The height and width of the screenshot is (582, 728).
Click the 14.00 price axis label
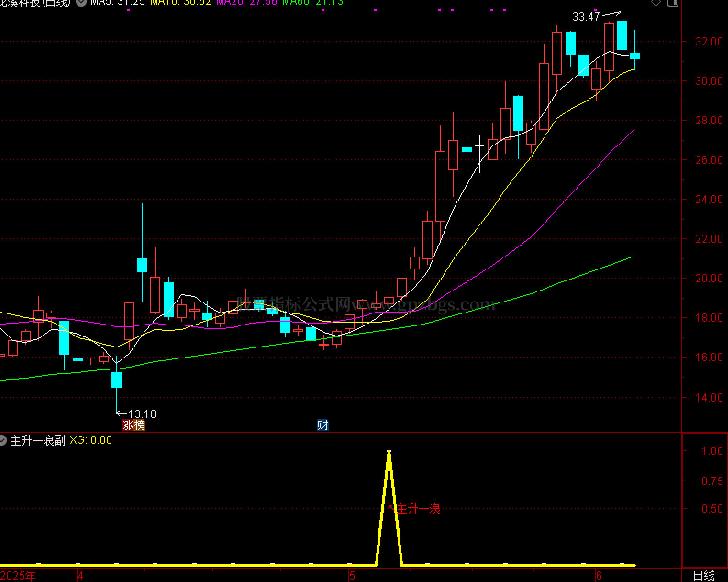[x=709, y=398]
